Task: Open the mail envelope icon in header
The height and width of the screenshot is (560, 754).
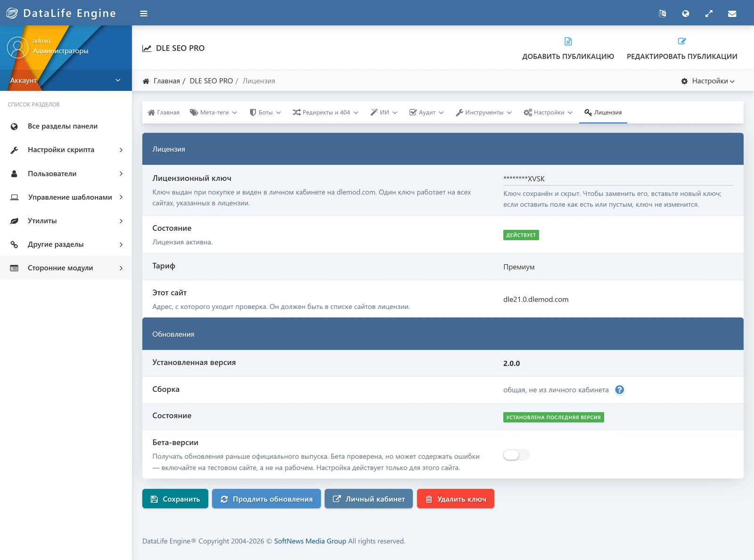Action: [732, 14]
